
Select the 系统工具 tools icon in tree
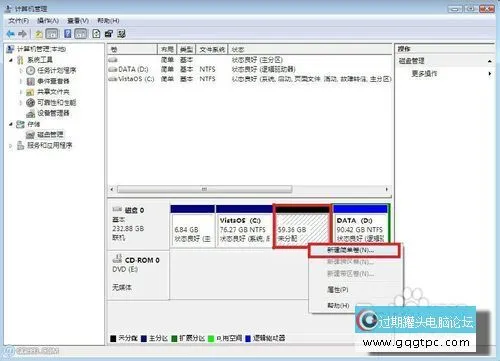[x=20, y=60]
